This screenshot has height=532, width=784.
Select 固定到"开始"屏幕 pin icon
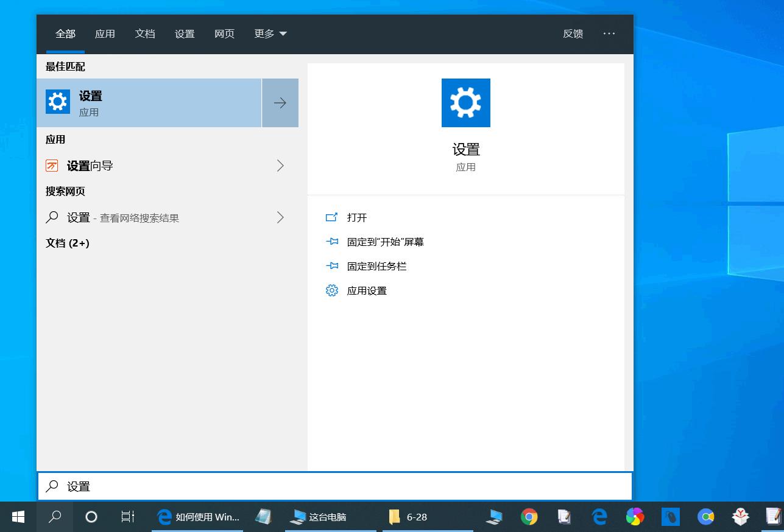[x=331, y=242]
